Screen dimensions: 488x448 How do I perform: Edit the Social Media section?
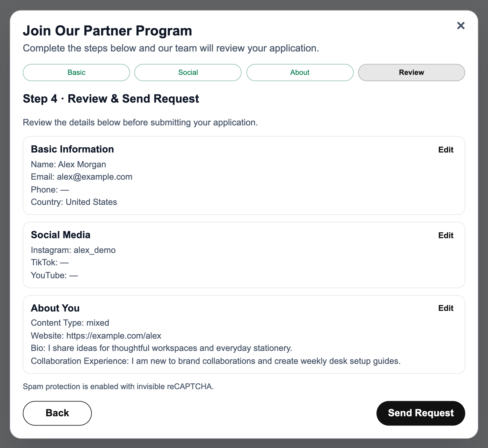pos(446,235)
